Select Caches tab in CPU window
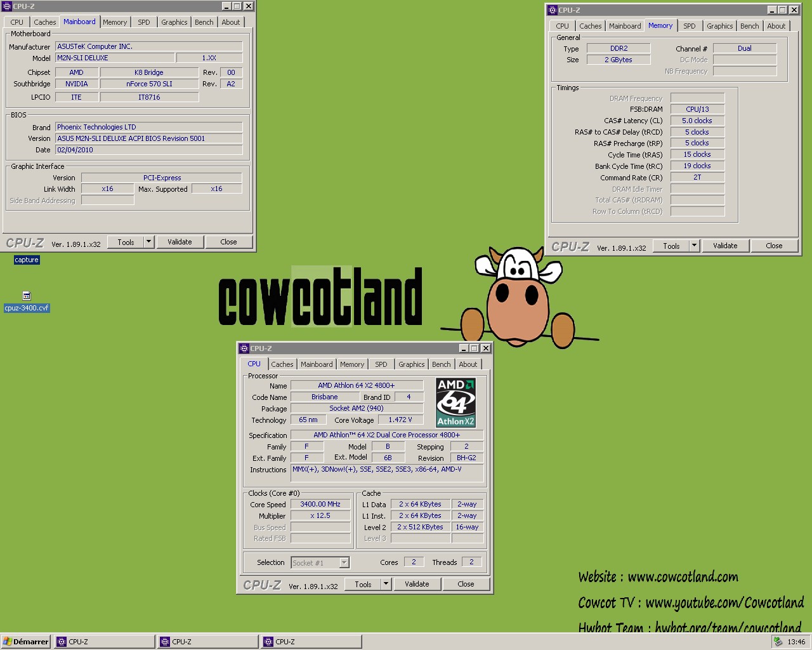812x650 pixels. 282,364
